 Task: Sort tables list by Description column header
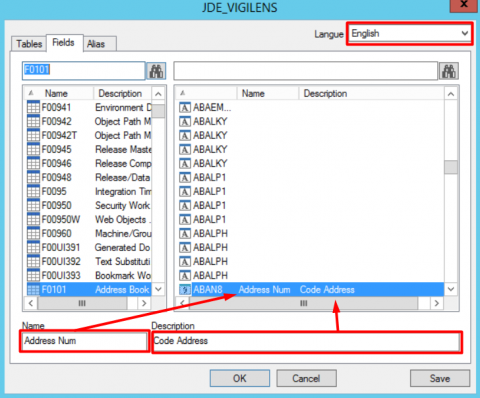[x=122, y=93]
